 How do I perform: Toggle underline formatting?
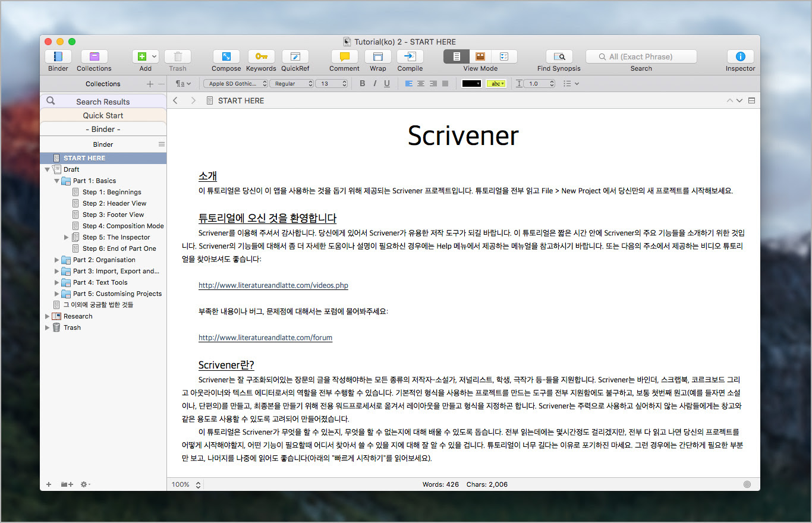[387, 84]
